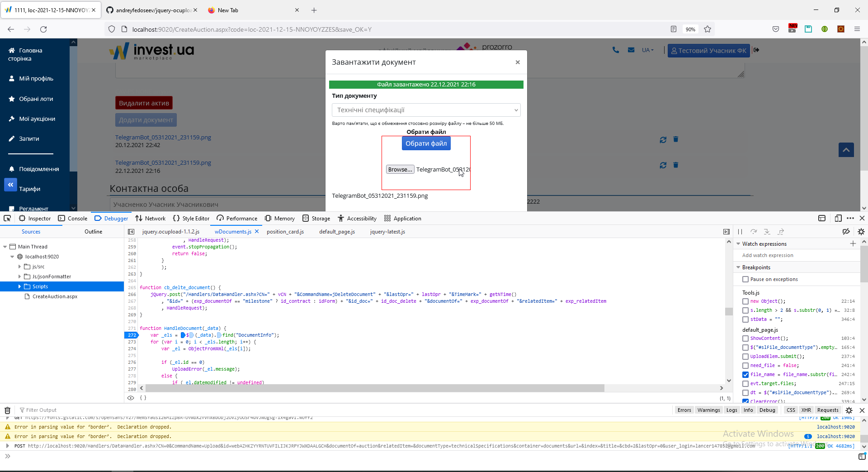Screen dimensions: 868x472
Task: Toggle reader view icon in address bar
Action: (x=674, y=29)
